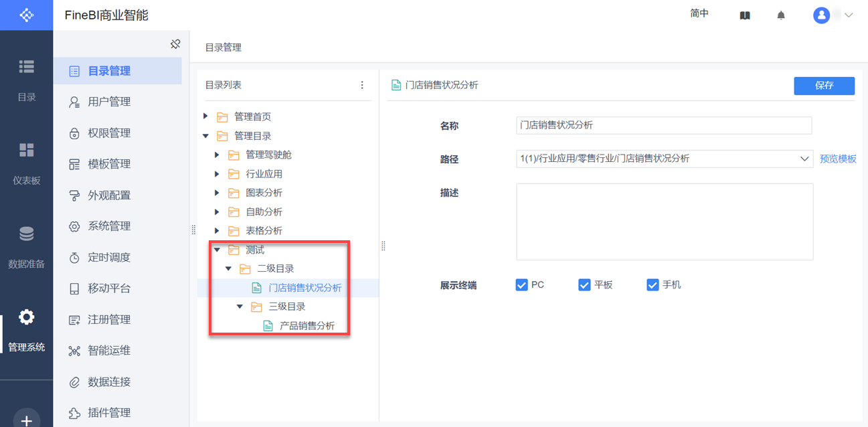The width and height of the screenshot is (868, 427).
Task: Click the notification bell icon
Action: click(x=781, y=15)
